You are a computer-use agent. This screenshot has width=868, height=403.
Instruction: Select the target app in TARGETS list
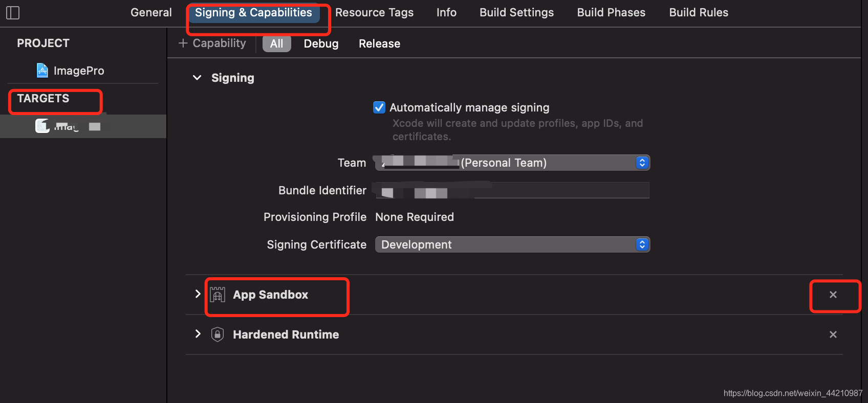(x=83, y=126)
